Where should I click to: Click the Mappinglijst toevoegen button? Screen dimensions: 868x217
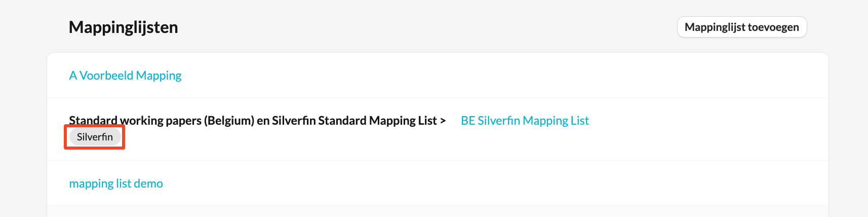[741, 27]
